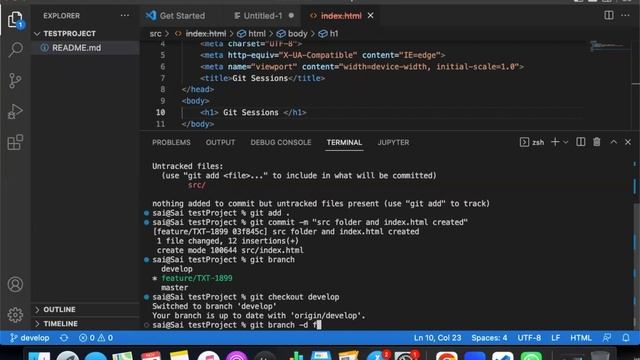The width and height of the screenshot is (640, 360).
Task: Open errors and warnings count in status bar
Action: point(96,338)
